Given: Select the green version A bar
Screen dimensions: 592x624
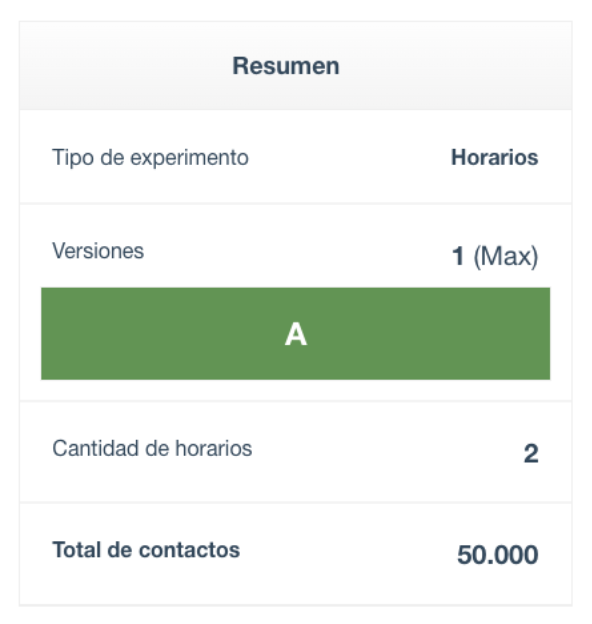Looking at the screenshot, I should coord(296,333).
